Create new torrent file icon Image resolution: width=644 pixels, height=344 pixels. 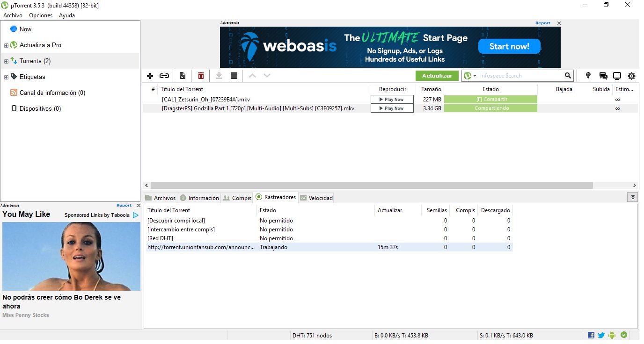(x=183, y=76)
